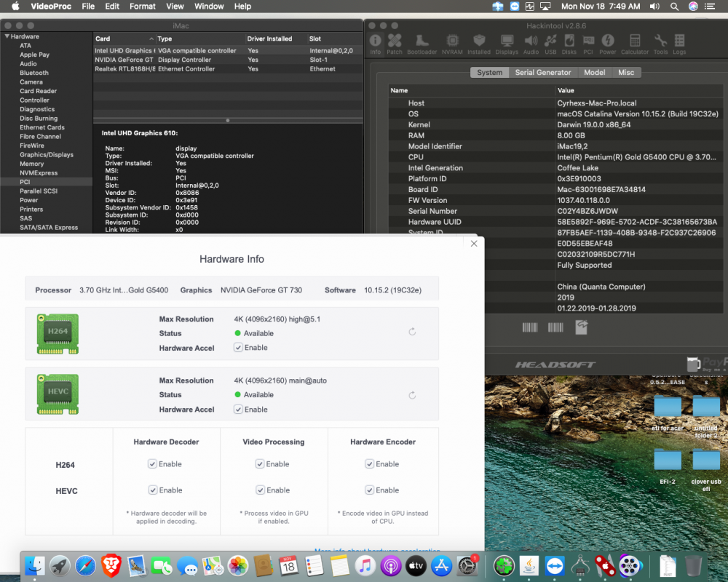The height and width of the screenshot is (582, 728).
Task: Open the VideoProc File menu
Action: (x=88, y=7)
